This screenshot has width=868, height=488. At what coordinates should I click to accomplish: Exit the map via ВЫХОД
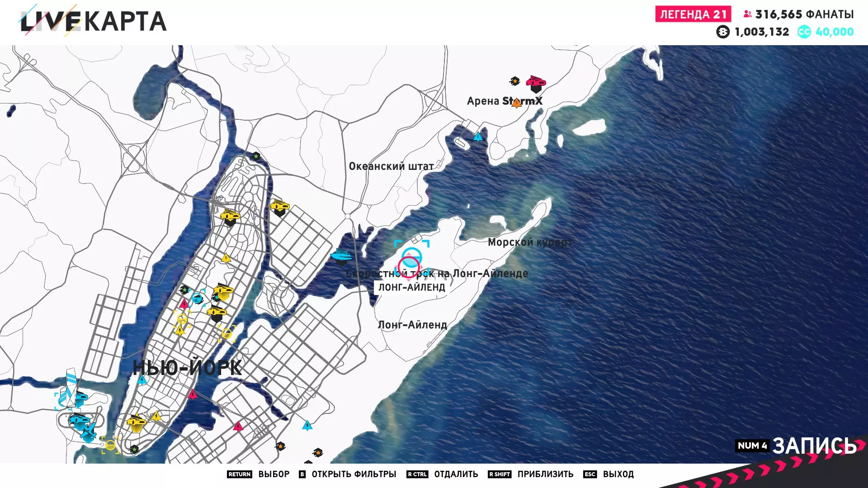[x=618, y=474]
